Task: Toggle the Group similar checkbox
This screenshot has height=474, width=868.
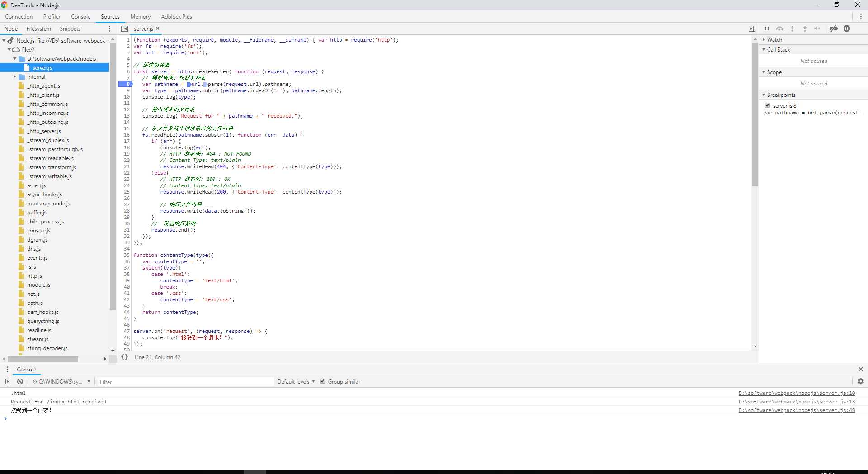Action: click(323, 381)
